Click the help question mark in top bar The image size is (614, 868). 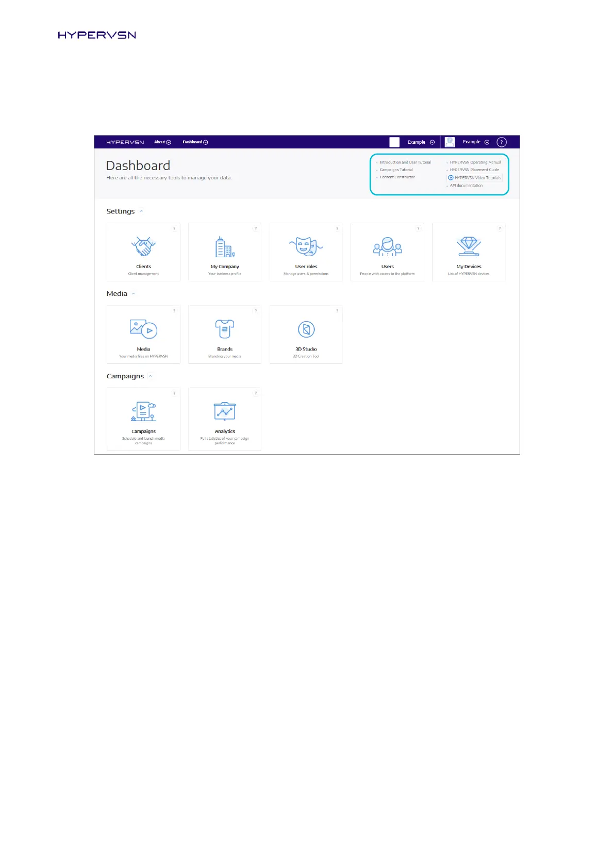[502, 142]
